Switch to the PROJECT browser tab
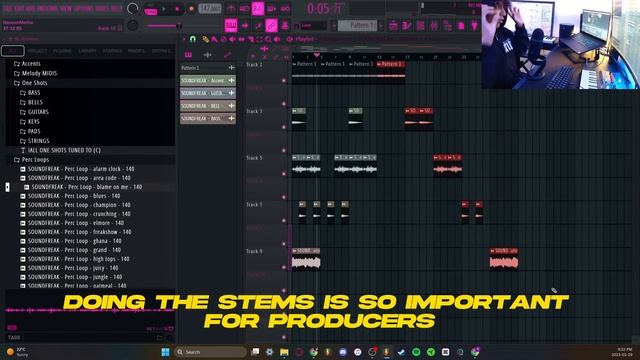Screen dimensions: 640x360 click(x=38, y=51)
